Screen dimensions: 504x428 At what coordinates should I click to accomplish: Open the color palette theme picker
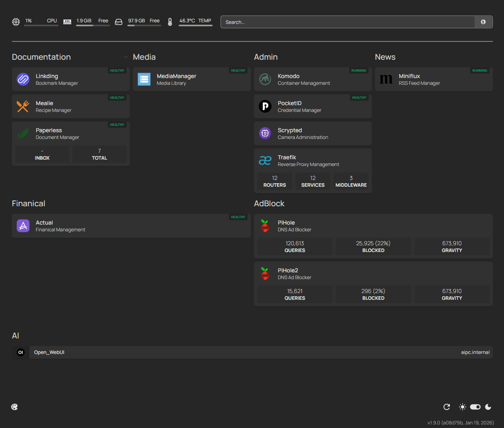(x=14, y=407)
